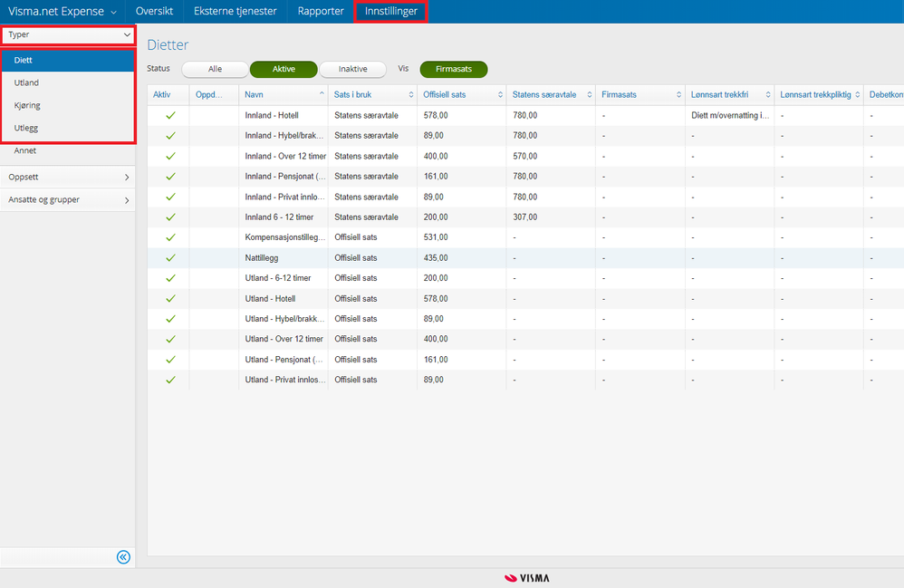Viewport: 904px width, 588px height.
Task: Click the active checkmark for Utland - Hotell
Action: 170,299
